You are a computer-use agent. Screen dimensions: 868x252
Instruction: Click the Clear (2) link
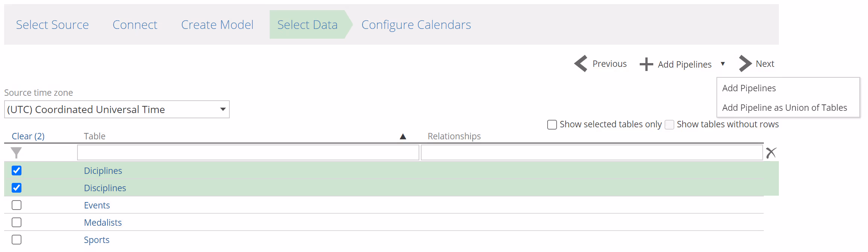click(x=28, y=136)
